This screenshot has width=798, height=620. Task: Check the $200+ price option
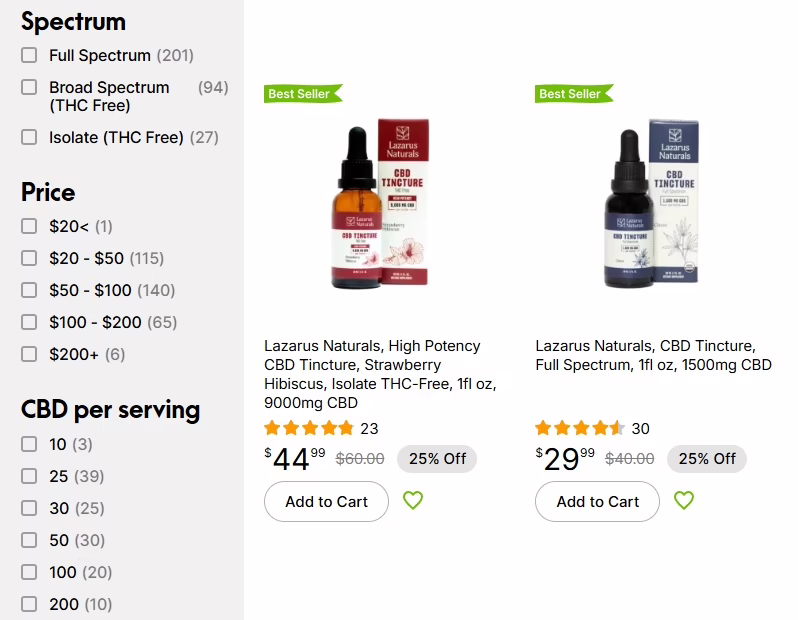[x=30, y=354]
